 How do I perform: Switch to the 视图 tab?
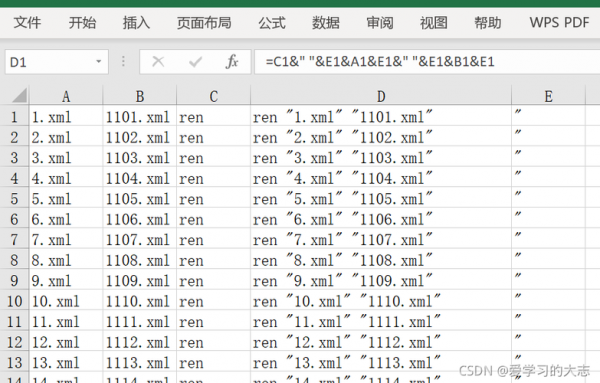[x=434, y=23]
